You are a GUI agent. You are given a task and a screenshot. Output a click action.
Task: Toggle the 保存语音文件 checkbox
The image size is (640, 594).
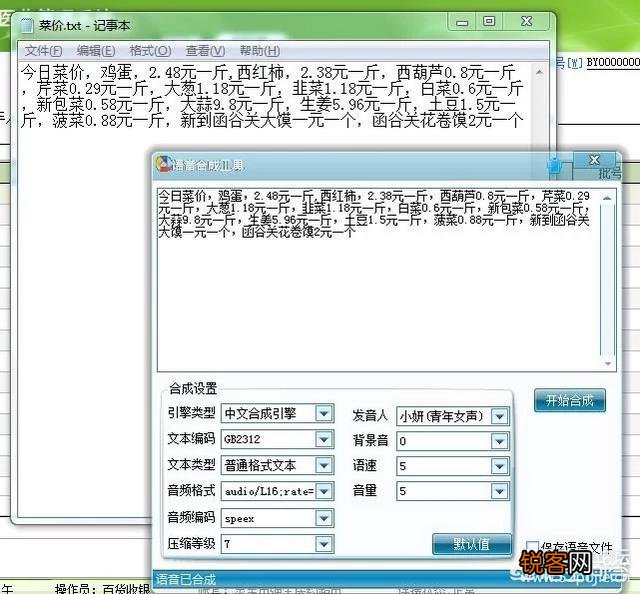pos(532,547)
